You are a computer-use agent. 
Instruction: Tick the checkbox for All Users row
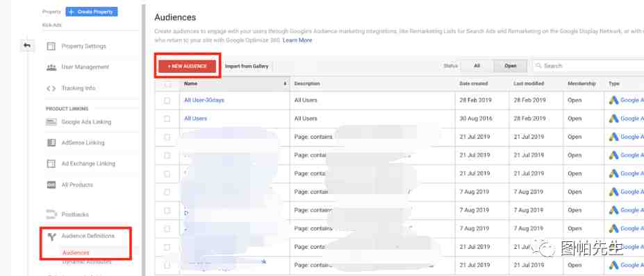tap(167, 119)
